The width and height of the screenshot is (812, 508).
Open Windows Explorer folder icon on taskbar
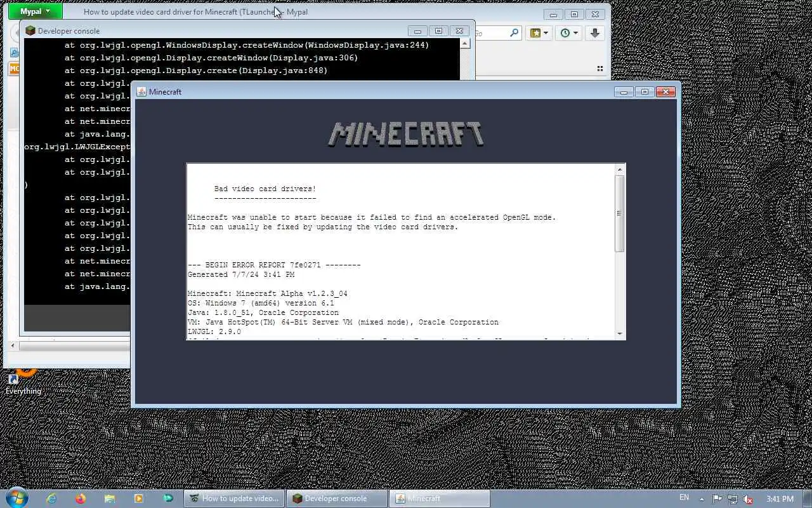pyautogui.click(x=110, y=498)
